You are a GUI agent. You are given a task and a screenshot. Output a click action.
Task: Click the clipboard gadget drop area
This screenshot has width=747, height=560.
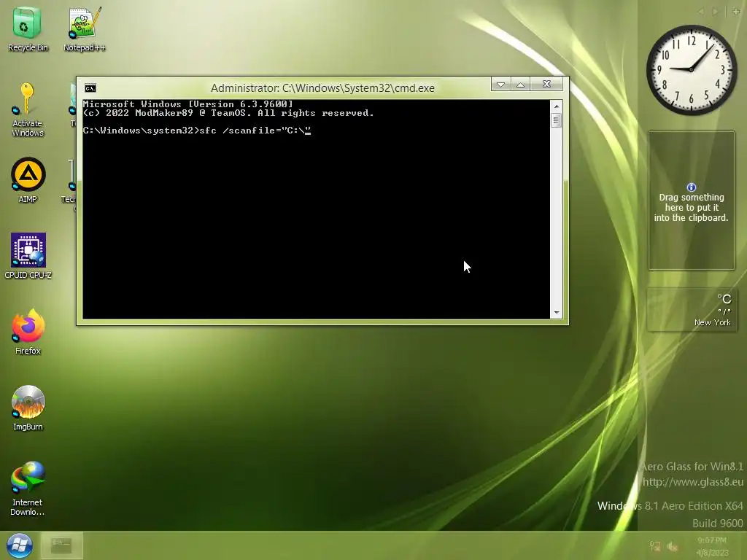(x=692, y=201)
